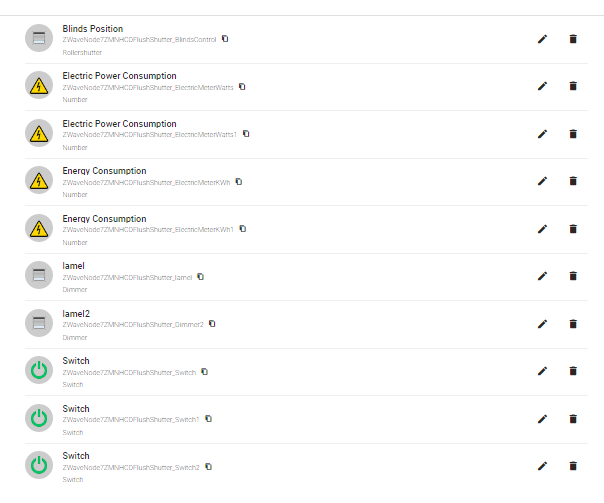Delete the ElectricMeterWatts1 item
The height and width of the screenshot is (503, 604).
pos(573,134)
